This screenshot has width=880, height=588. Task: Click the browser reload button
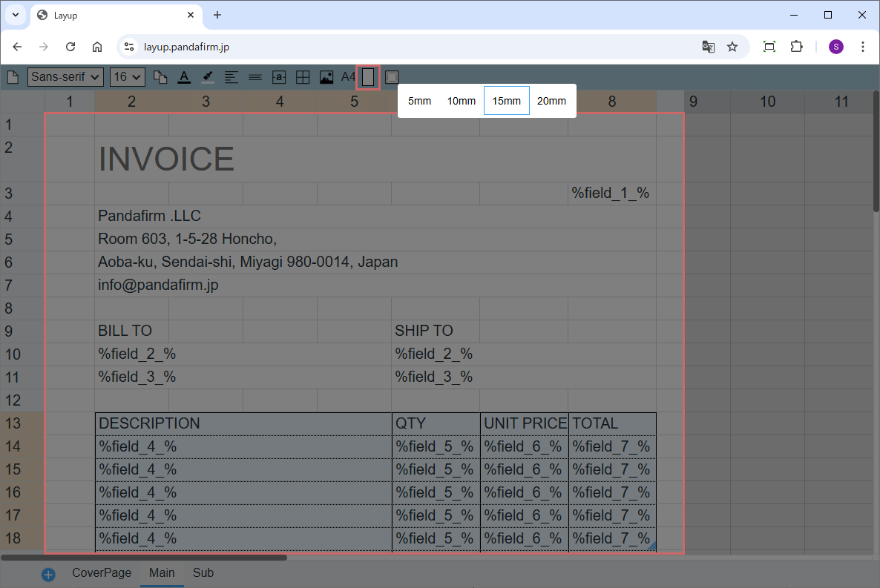click(x=70, y=47)
